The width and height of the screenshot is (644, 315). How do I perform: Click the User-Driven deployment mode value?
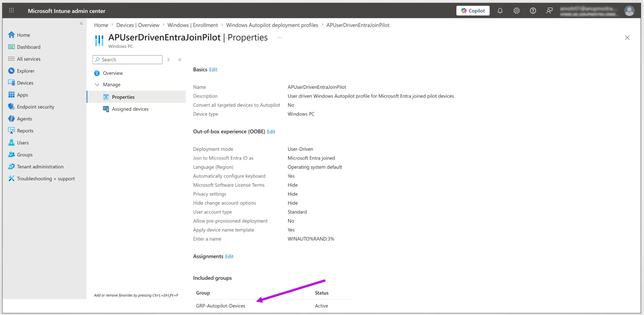(300, 149)
